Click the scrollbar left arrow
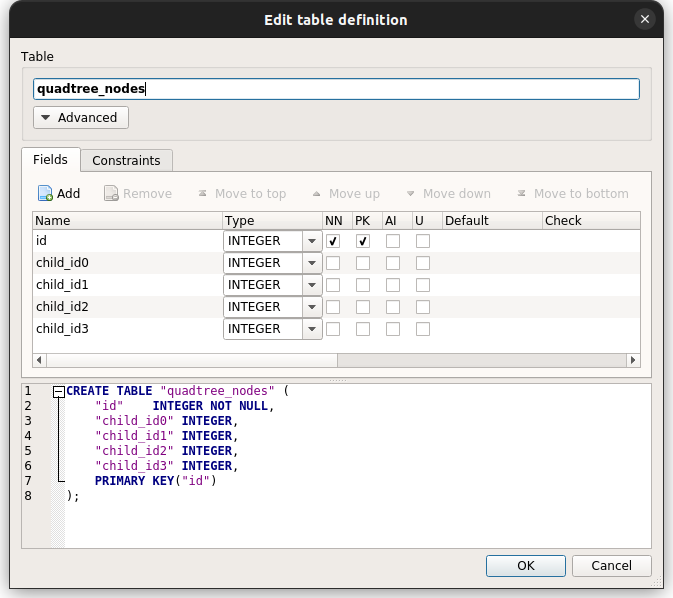This screenshot has width=673, height=598. click(x=39, y=360)
